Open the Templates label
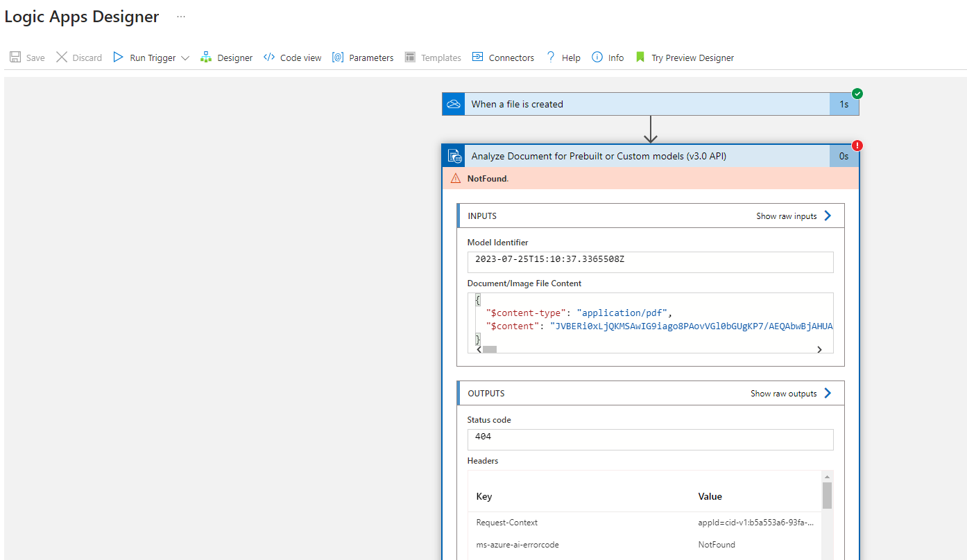 click(441, 58)
